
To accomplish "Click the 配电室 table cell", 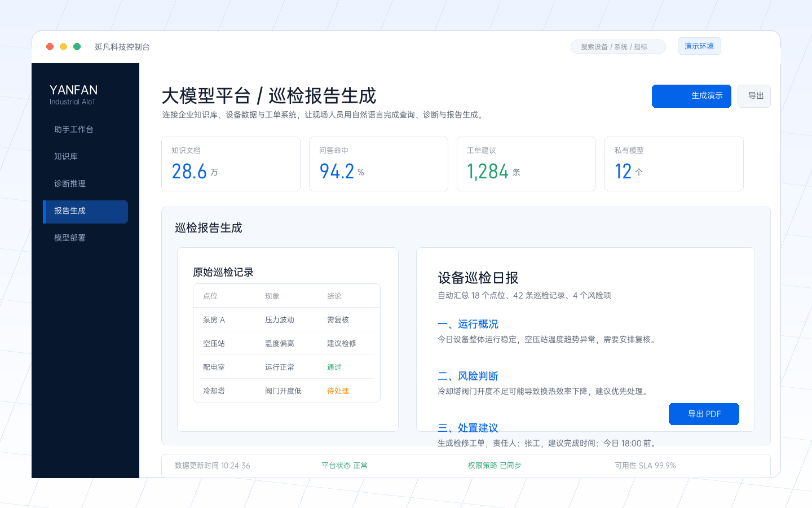I will click(214, 367).
